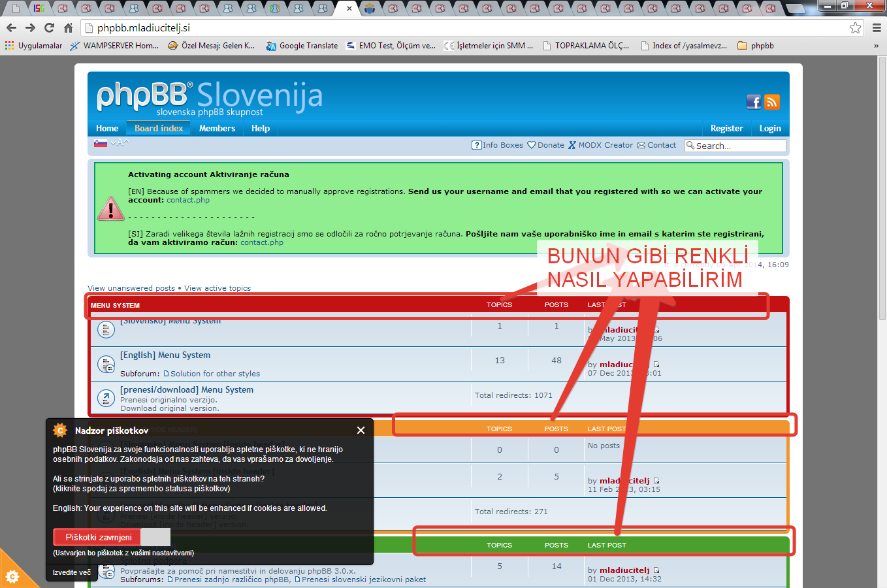Open the [English] Menu System forum

coord(165,355)
